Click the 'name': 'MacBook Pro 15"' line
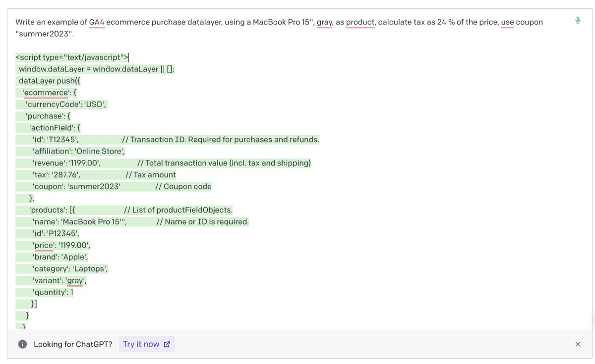The image size is (595, 364). tap(80, 222)
